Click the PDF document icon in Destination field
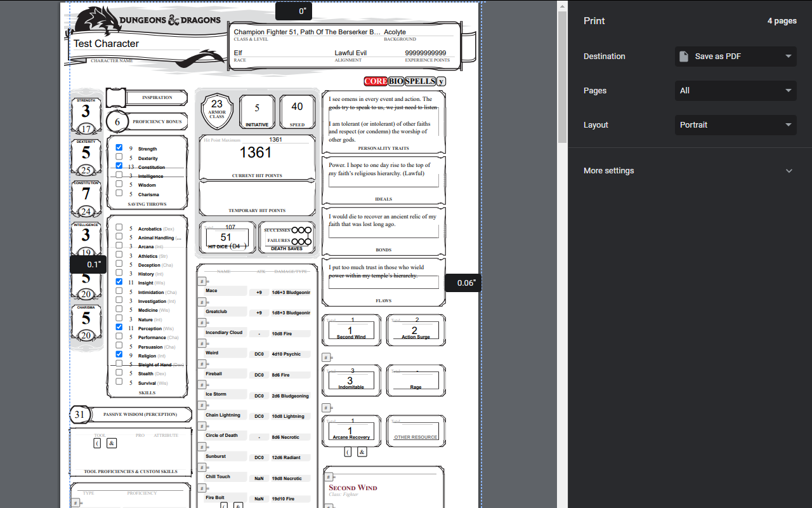 coord(684,56)
